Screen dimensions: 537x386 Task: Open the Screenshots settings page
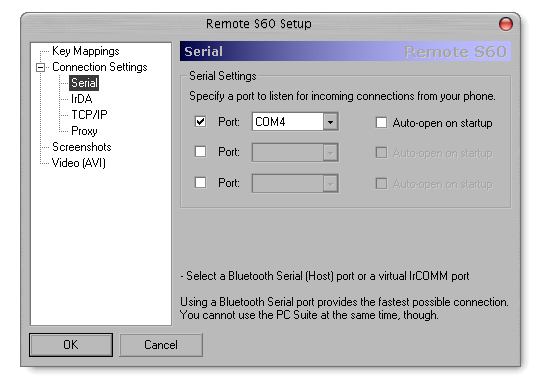pos(82,147)
